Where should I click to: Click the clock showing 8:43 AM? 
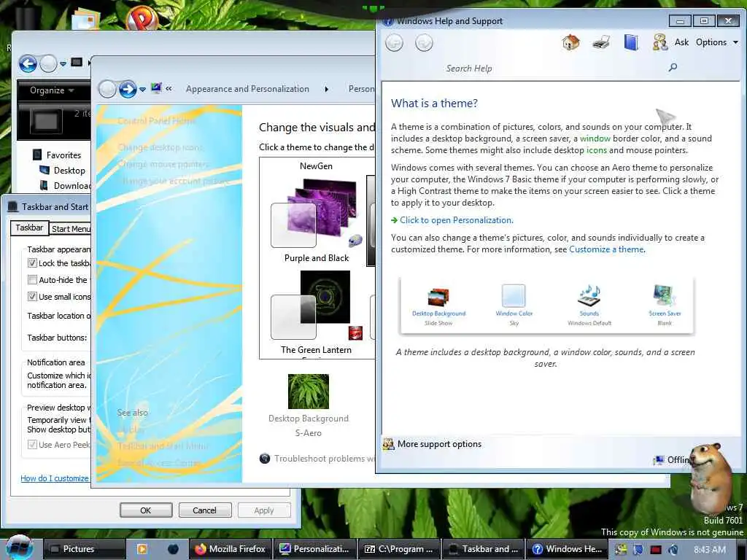[710, 550]
